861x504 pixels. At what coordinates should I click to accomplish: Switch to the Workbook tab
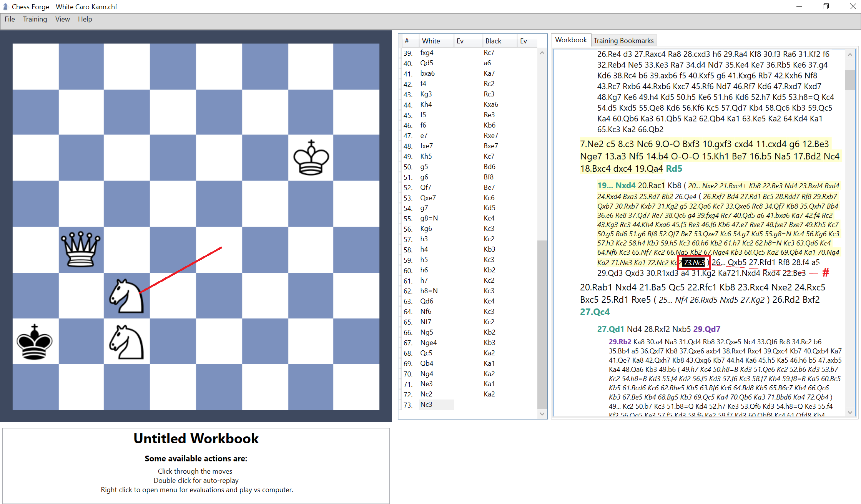coord(570,40)
